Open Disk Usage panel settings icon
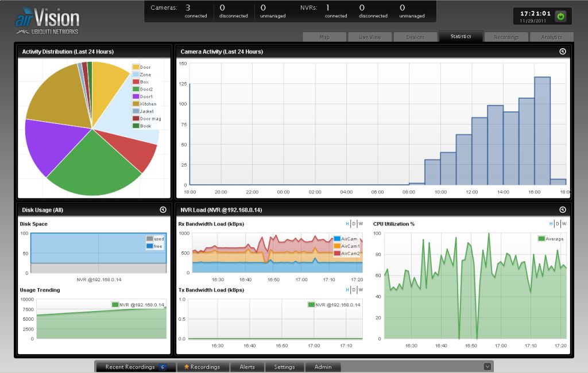588x373 pixels. 163,210
